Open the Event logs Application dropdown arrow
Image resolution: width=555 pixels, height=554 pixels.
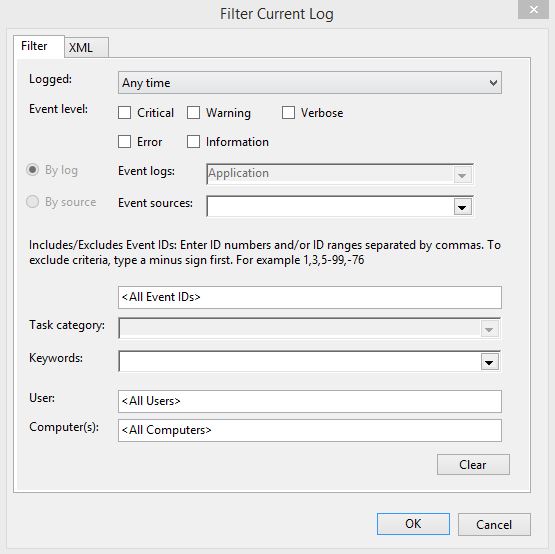coord(462,175)
